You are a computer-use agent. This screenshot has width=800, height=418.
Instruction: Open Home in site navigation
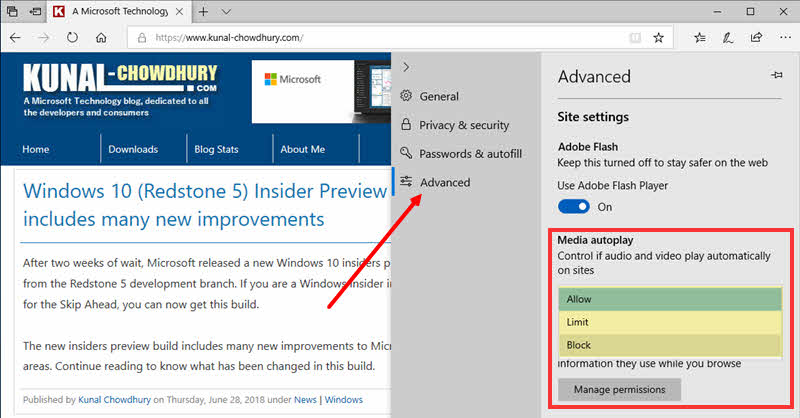pos(36,149)
